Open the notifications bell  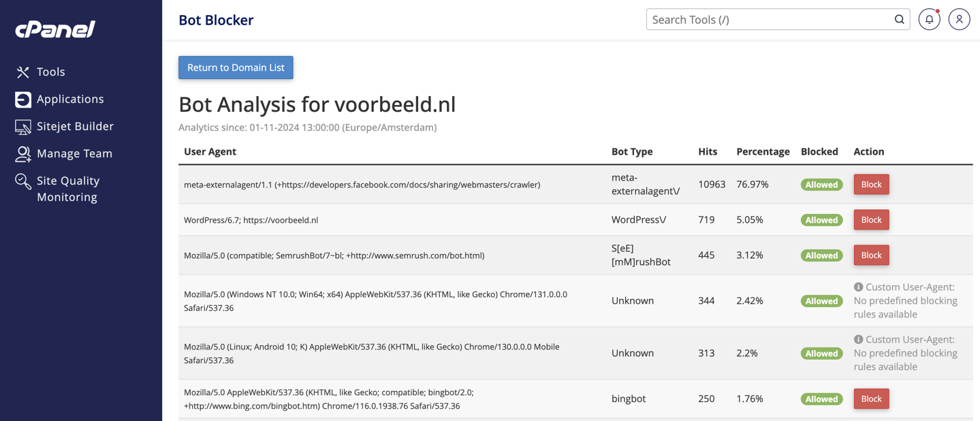(x=929, y=20)
